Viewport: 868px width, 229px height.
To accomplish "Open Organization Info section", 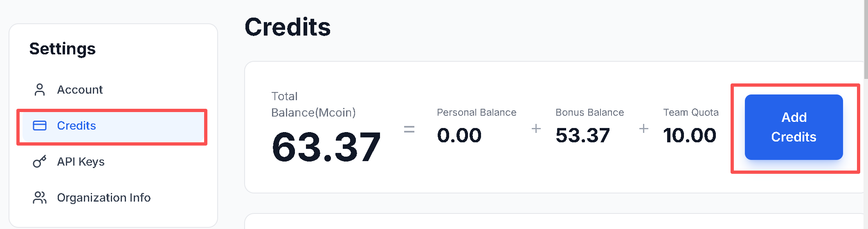I will [x=103, y=198].
